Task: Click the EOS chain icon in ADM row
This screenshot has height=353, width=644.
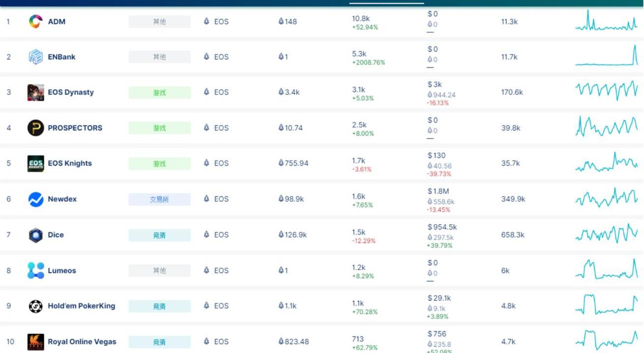Action: 206,22
